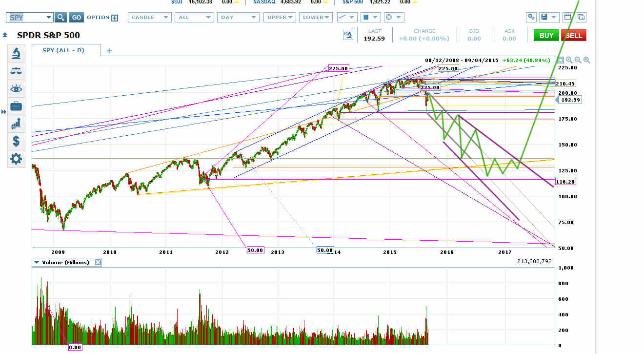Click the zoom out magnifier icon
The image size is (644, 354).
pos(578,60)
